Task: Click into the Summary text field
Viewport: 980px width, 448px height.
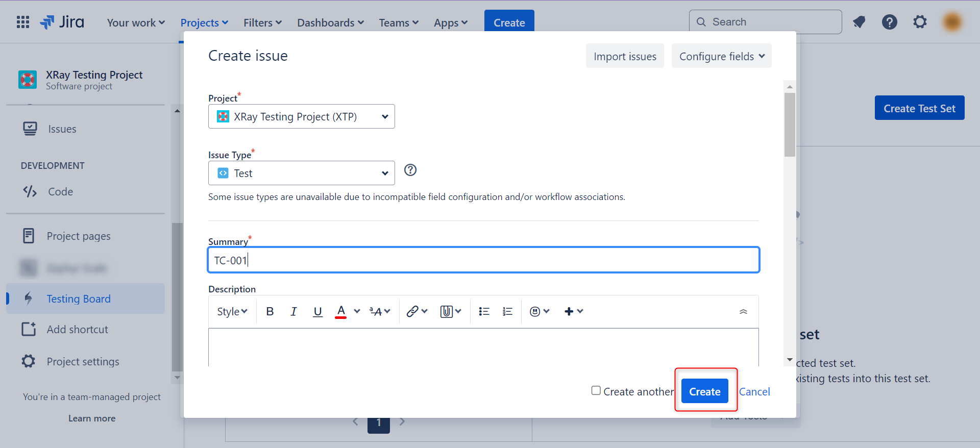Action: tap(483, 260)
